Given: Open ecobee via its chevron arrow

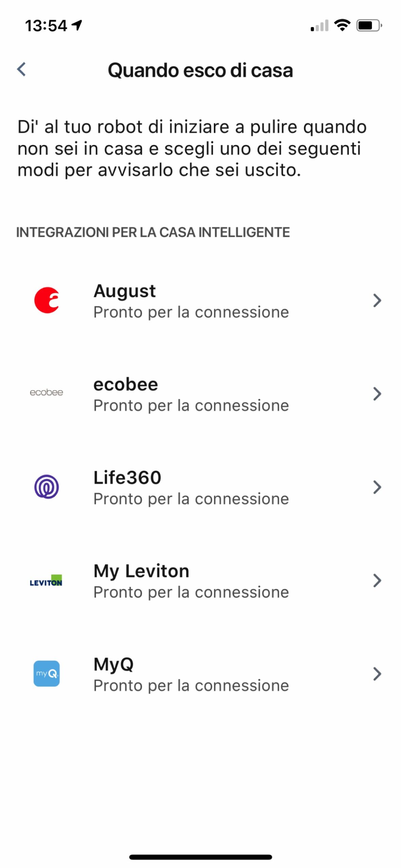Looking at the screenshot, I should (x=377, y=394).
